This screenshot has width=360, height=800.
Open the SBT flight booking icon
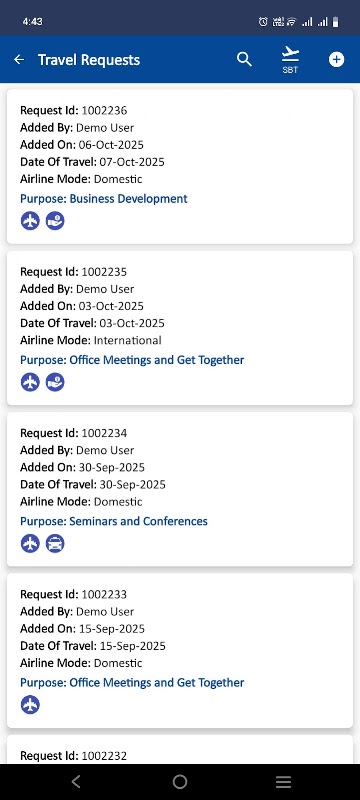tap(290, 60)
